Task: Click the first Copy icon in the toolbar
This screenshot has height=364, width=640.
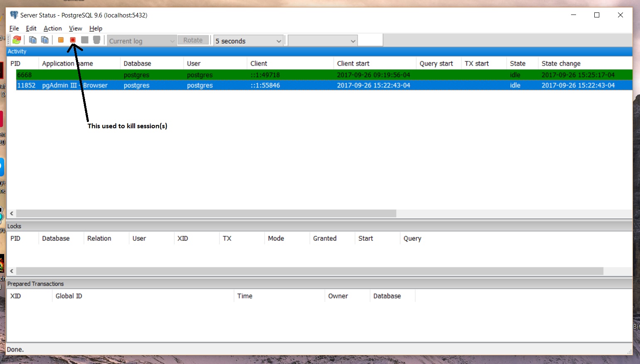Action: pos(32,40)
